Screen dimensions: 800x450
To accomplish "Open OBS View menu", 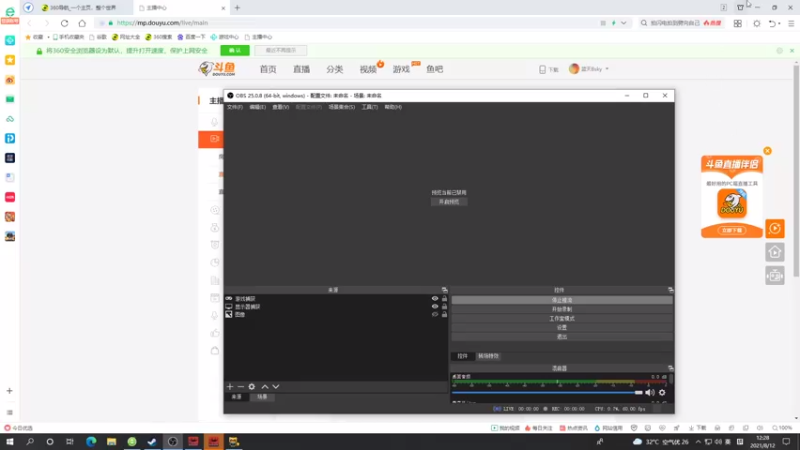I will coord(280,107).
